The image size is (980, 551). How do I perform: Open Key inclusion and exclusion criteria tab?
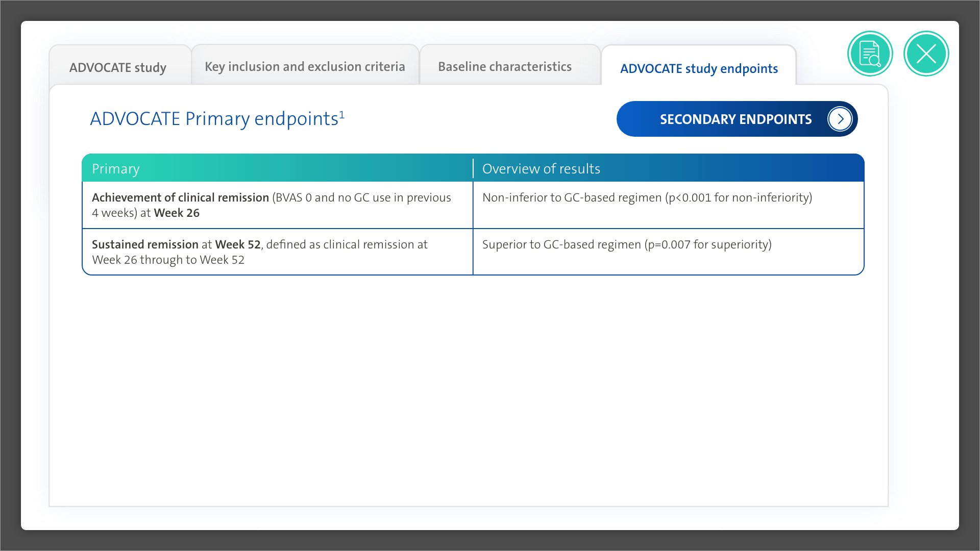pos(305,66)
